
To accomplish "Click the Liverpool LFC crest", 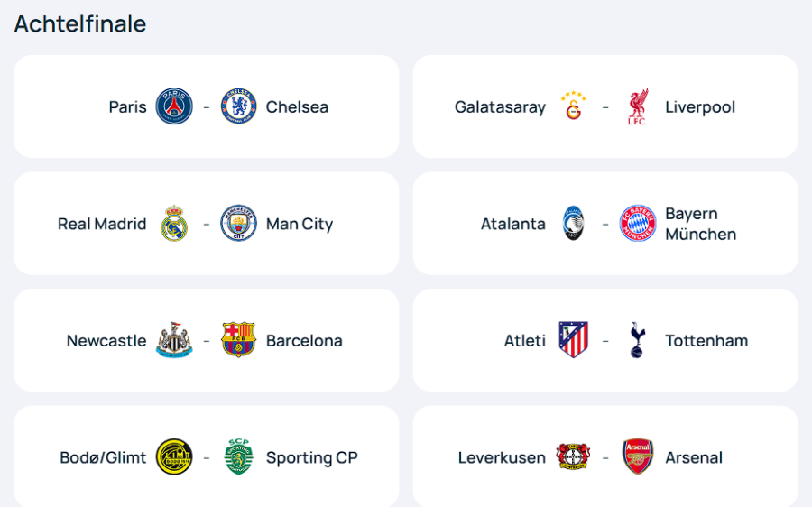I will click(638, 106).
